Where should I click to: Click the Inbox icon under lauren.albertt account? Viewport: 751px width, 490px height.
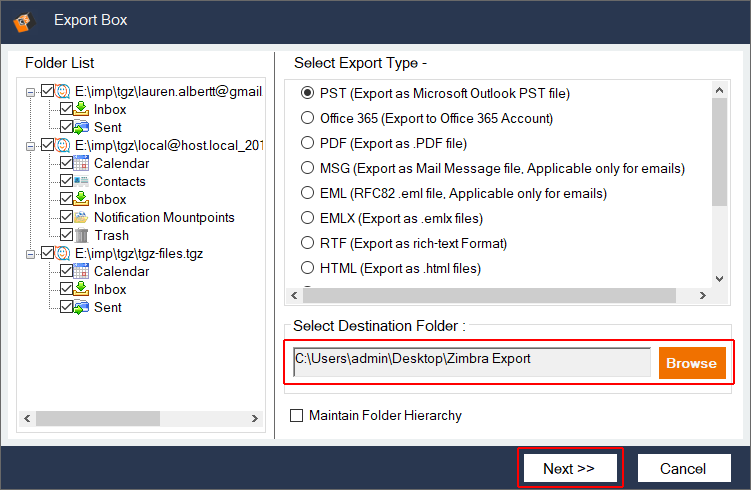tap(82, 110)
